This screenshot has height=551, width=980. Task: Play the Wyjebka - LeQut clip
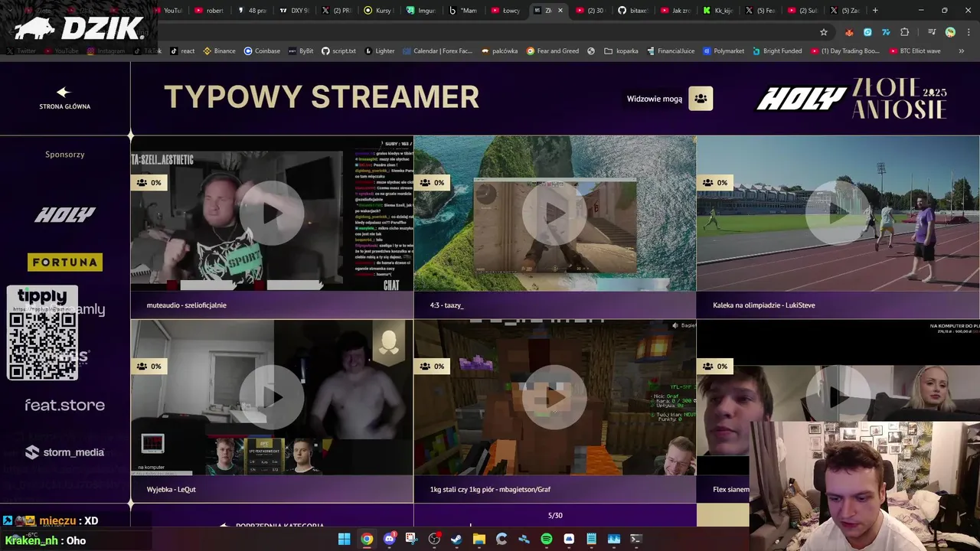click(272, 397)
